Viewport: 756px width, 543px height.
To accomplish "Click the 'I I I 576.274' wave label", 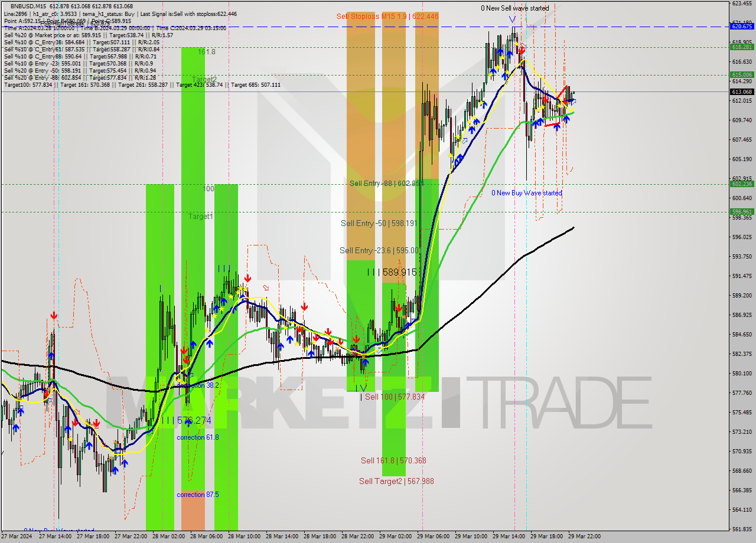I will (188, 420).
